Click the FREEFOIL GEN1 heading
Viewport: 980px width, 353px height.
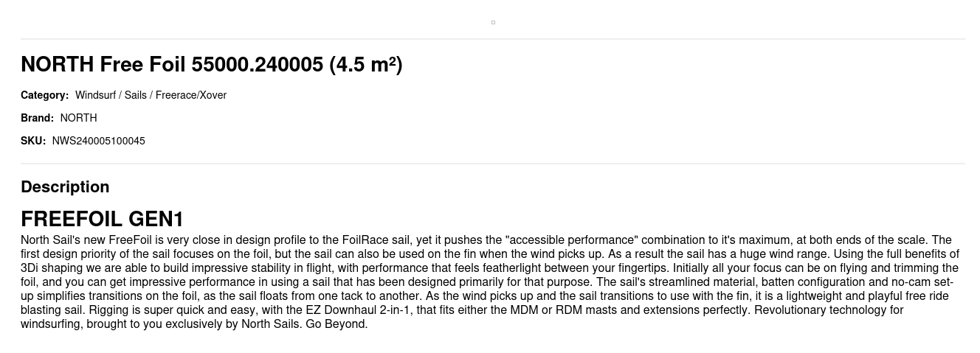coord(102,219)
